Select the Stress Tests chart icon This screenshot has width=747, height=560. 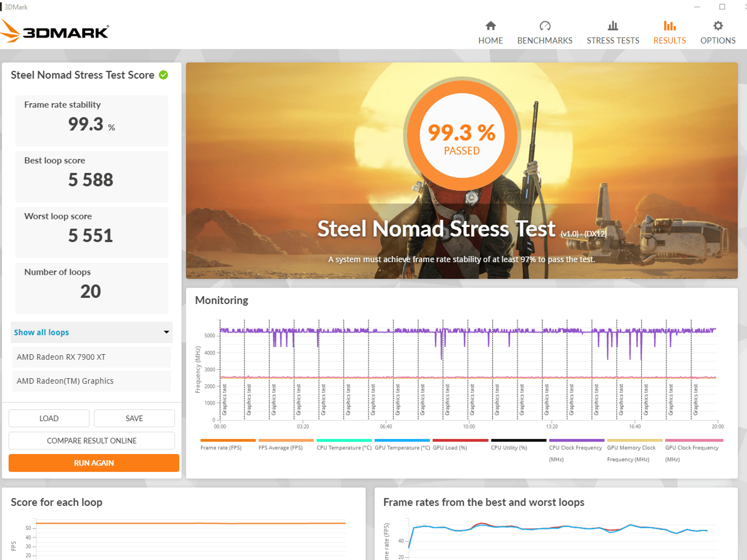[x=613, y=26]
